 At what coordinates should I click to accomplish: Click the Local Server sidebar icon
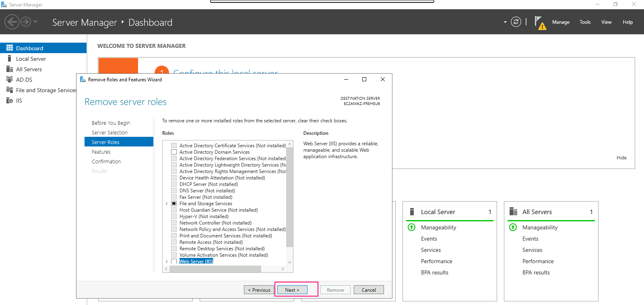(10, 58)
